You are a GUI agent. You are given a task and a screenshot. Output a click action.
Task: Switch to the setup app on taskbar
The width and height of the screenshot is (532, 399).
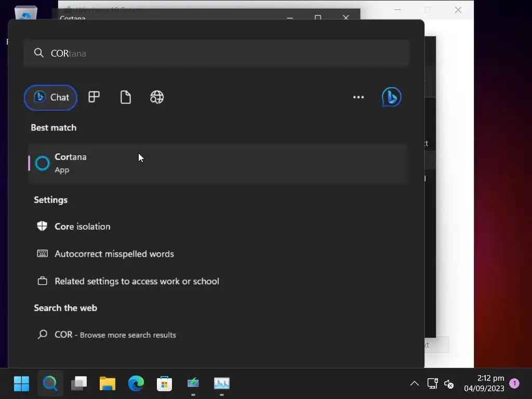pos(193,384)
